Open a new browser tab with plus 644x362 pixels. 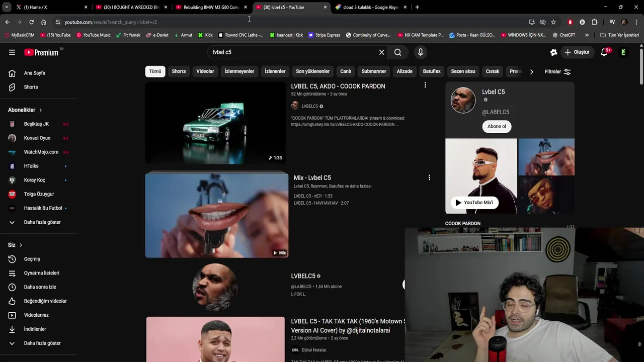point(417,7)
